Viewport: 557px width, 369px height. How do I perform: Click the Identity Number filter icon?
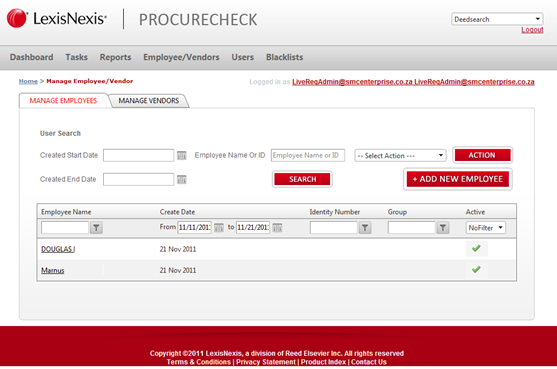tap(365, 228)
